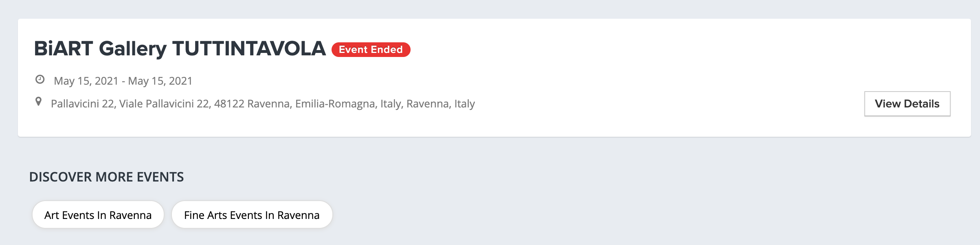
Task: Click the final Italy at the end of the address
Action: pos(465,104)
